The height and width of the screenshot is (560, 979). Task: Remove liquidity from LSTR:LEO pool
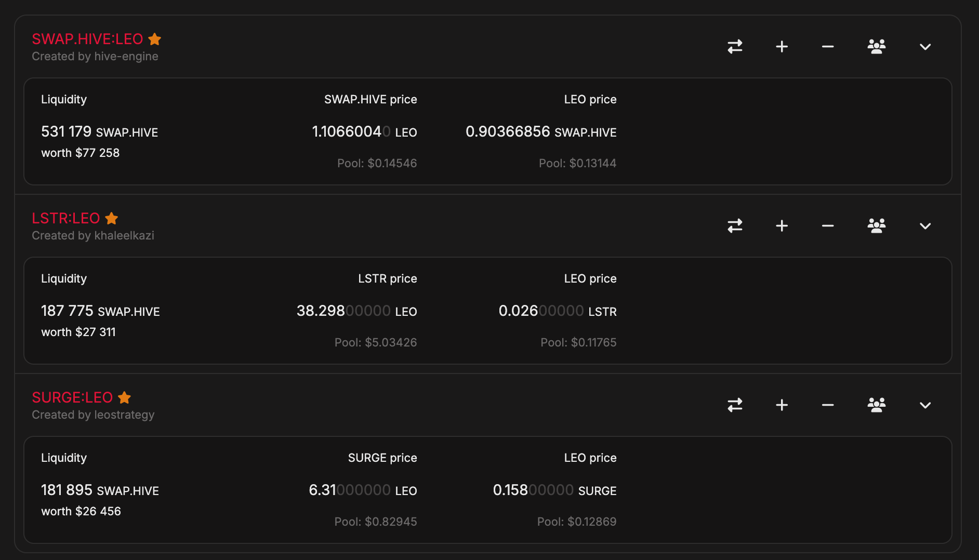coord(828,226)
